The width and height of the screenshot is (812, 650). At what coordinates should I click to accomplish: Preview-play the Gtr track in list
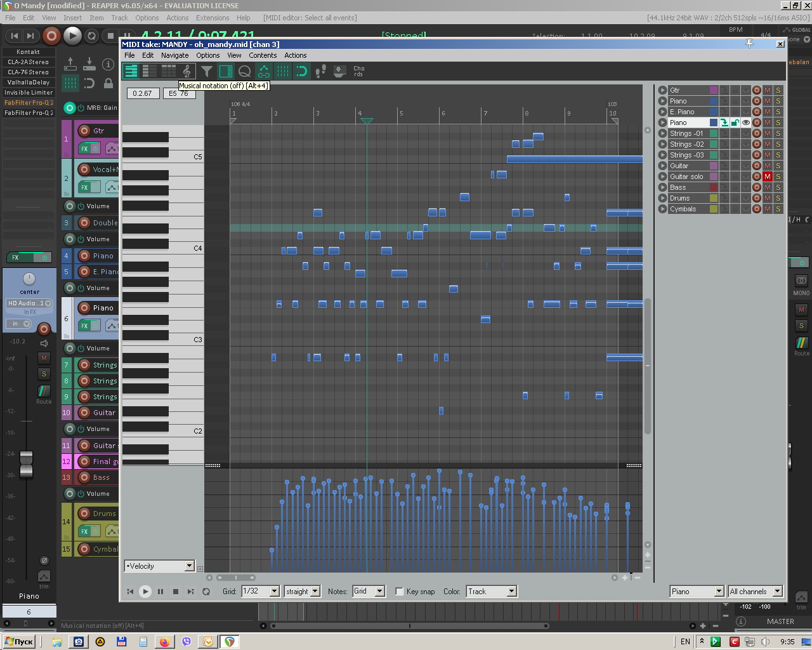662,90
